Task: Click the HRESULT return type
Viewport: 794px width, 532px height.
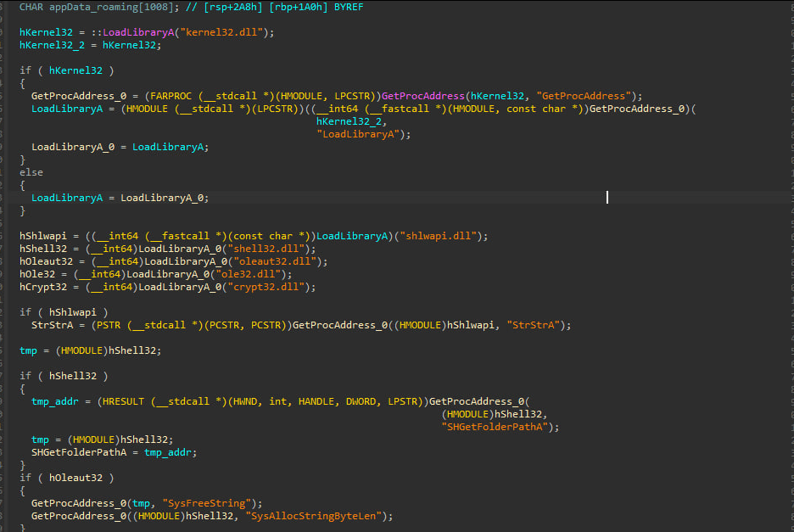Action: (124, 401)
